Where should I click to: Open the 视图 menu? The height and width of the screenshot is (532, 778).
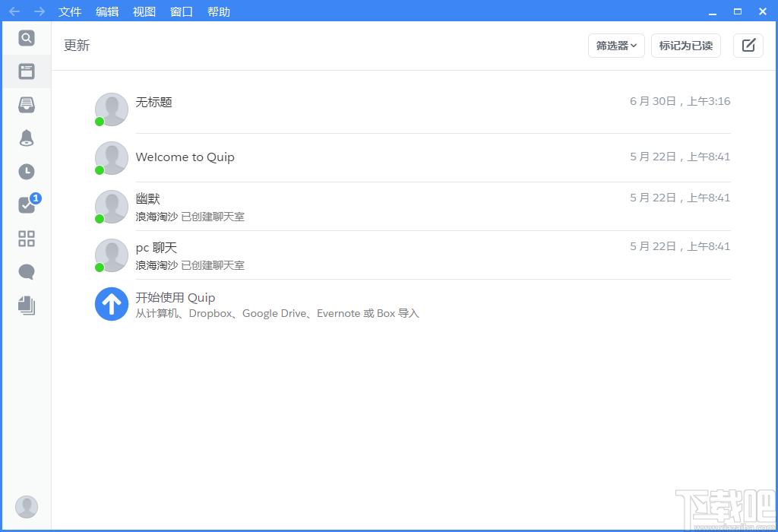coord(144,11)
